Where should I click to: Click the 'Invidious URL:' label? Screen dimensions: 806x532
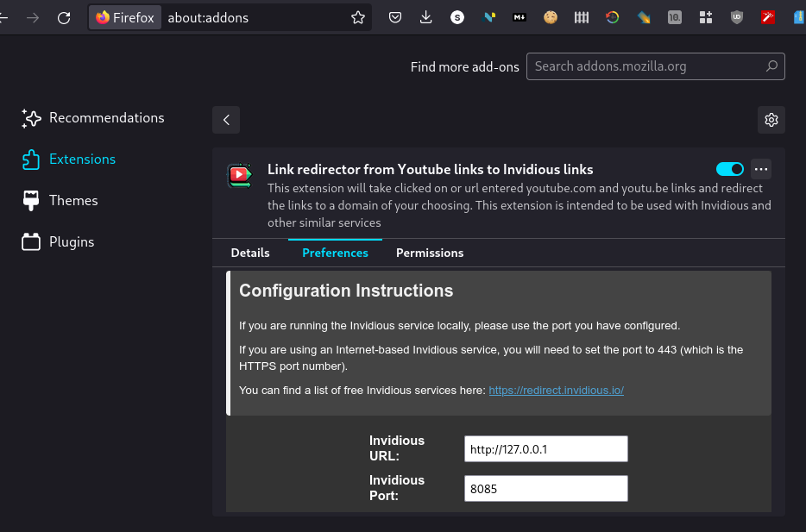397,448
